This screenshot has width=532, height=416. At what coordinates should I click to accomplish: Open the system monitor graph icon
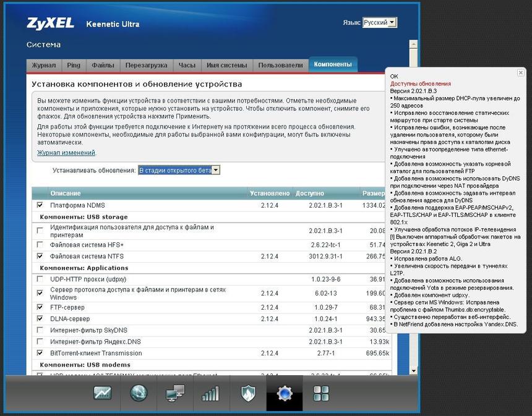(x=103, y=393)
